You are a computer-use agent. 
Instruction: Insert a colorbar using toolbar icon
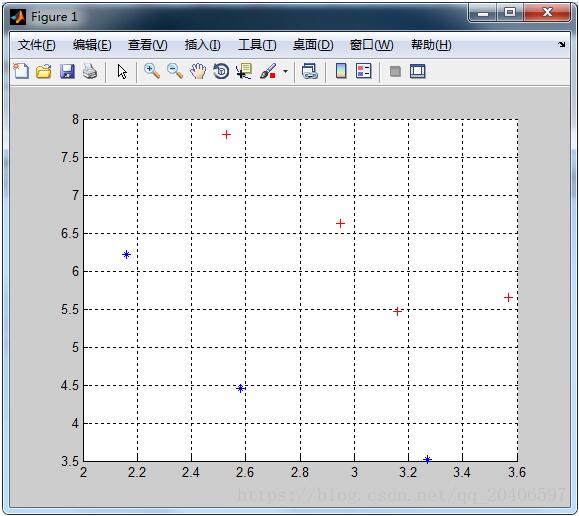tap(341, 71)
